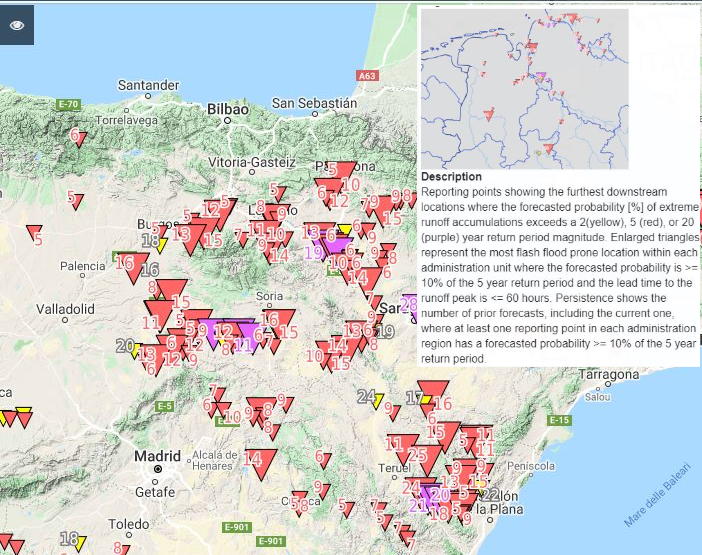Click the Madrid city label
This screenshot has width=702, height=555.
[x=157, y=456]
